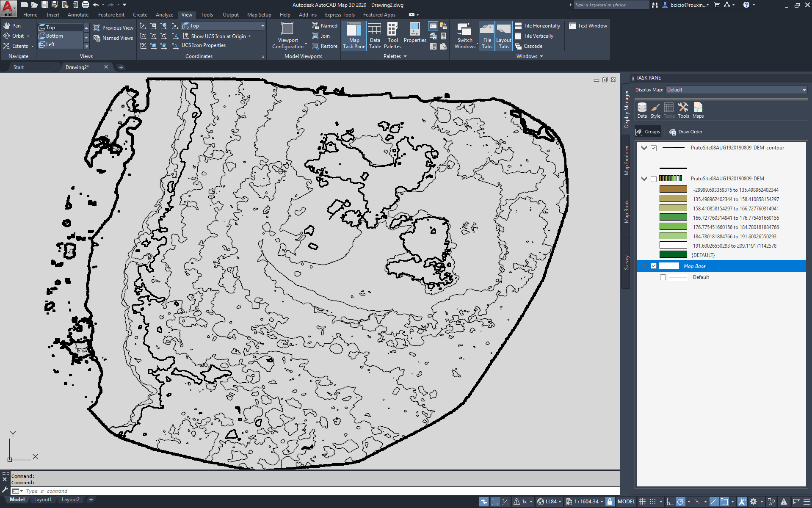Viewport: 812px width, 508px height.
Task: Open the Layout1 tab
Action: pyautogui.click(x=43, y=500)
